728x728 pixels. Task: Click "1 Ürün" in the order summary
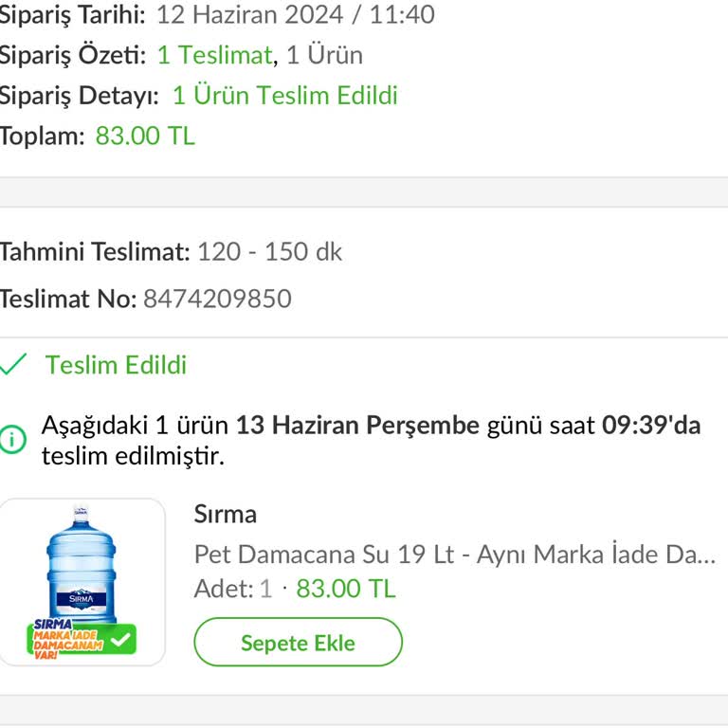(x=324, y=55)
